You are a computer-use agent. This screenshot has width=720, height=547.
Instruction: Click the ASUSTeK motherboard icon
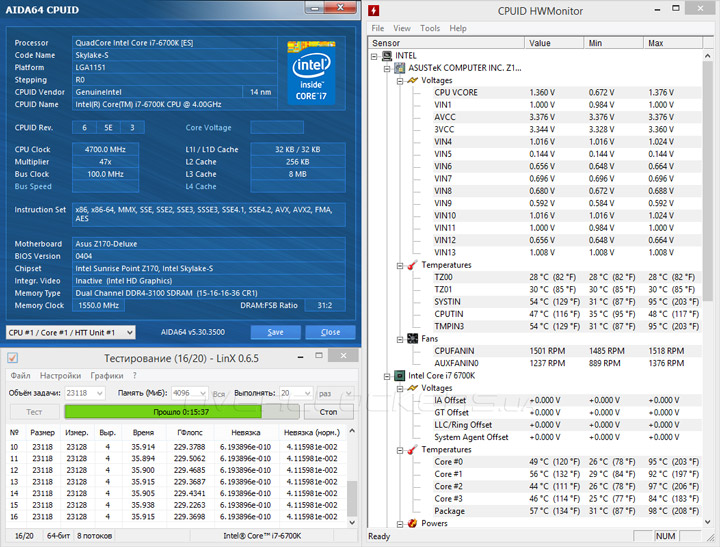(399, 68)
